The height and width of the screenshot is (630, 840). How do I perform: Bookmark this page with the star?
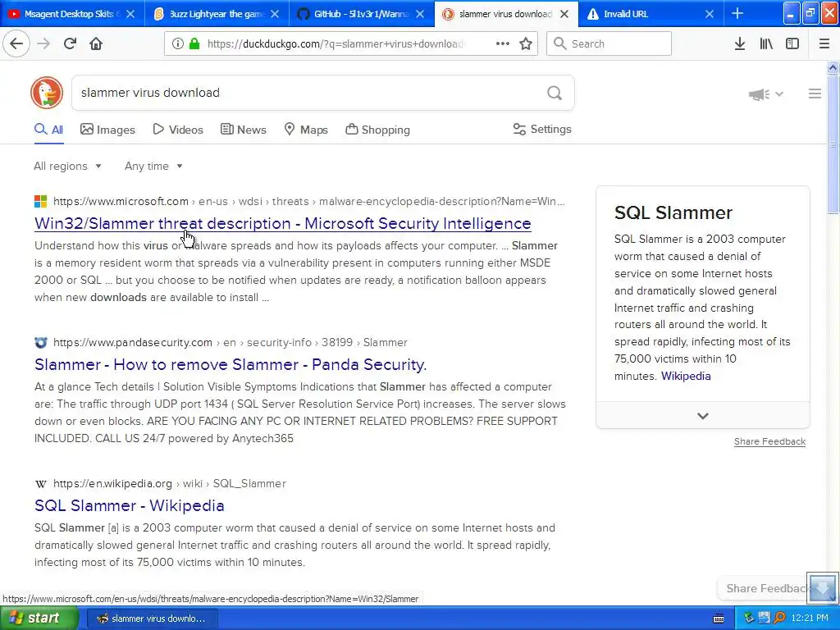(526, 43)
